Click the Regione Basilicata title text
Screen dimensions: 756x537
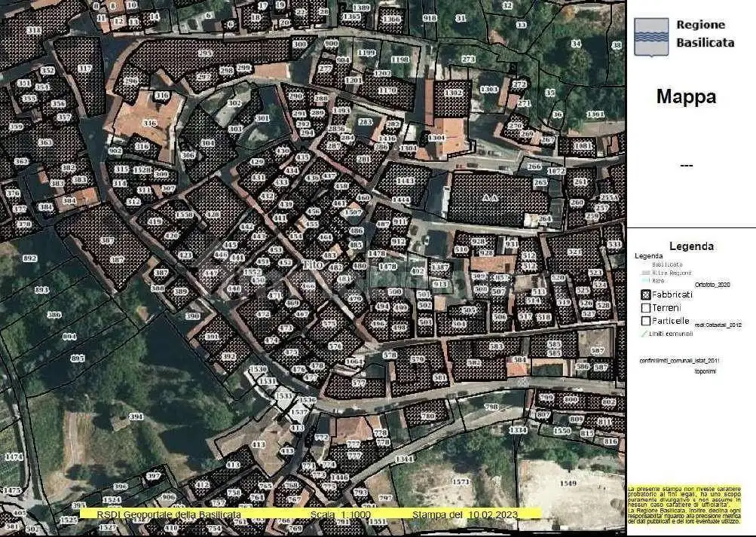point(704,34)
